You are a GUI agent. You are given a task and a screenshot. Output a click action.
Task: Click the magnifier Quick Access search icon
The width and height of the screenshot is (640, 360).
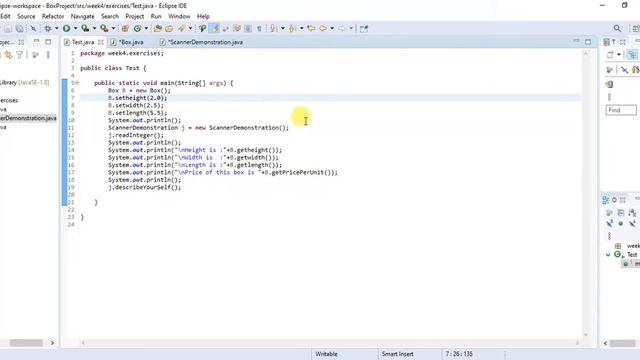pos(617,28)
